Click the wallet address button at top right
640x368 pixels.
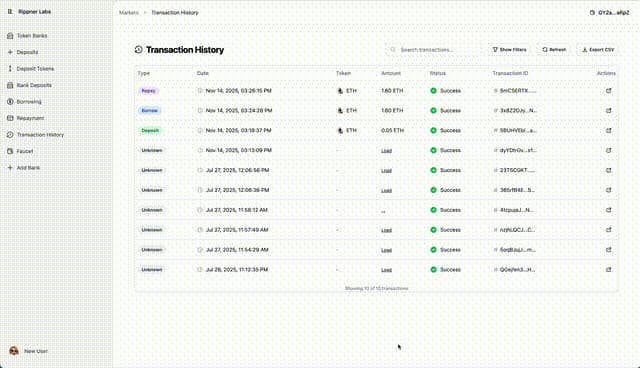click(x=609, y=13)
